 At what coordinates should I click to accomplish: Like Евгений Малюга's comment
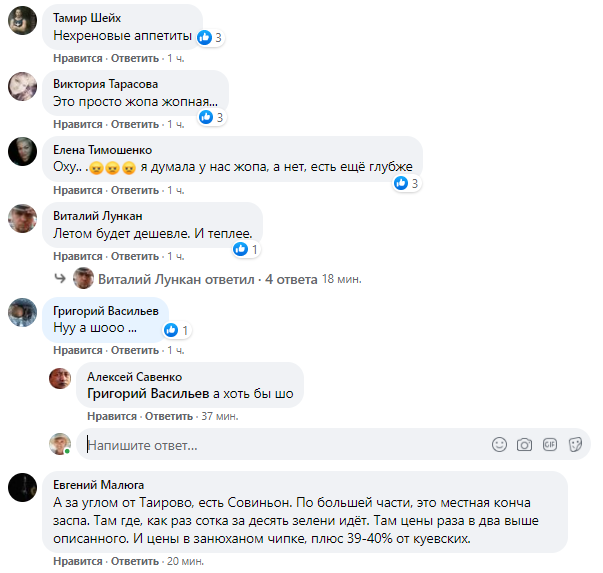tap(78, 561)
